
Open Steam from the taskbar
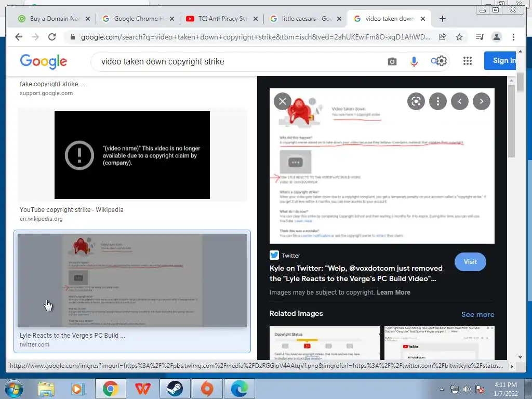coord(175,389)
